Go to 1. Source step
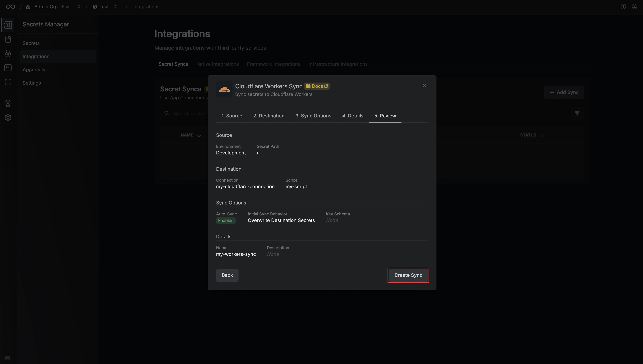The image size is (643, 364). point(232,116)
